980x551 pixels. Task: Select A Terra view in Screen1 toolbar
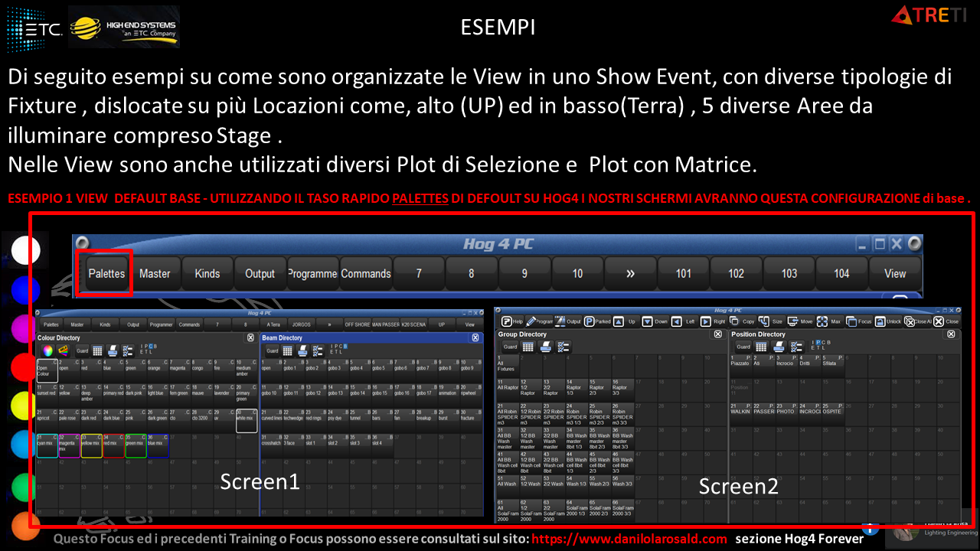(273, 324)
